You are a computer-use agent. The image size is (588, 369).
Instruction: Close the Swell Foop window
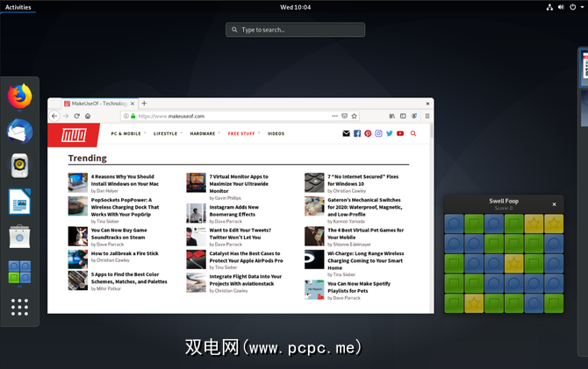[555, 204]
